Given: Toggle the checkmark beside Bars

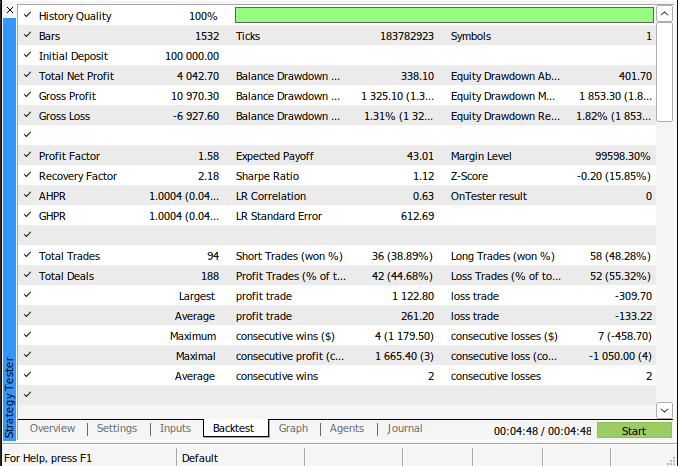Looking at the screenshot, I should [x=28, y=35].
